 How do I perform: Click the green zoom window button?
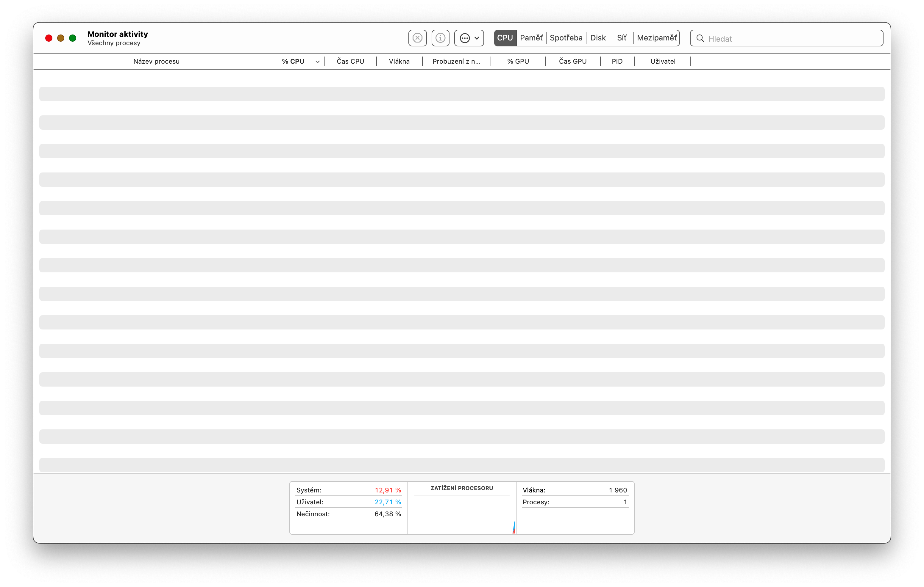tap(73, 38)
